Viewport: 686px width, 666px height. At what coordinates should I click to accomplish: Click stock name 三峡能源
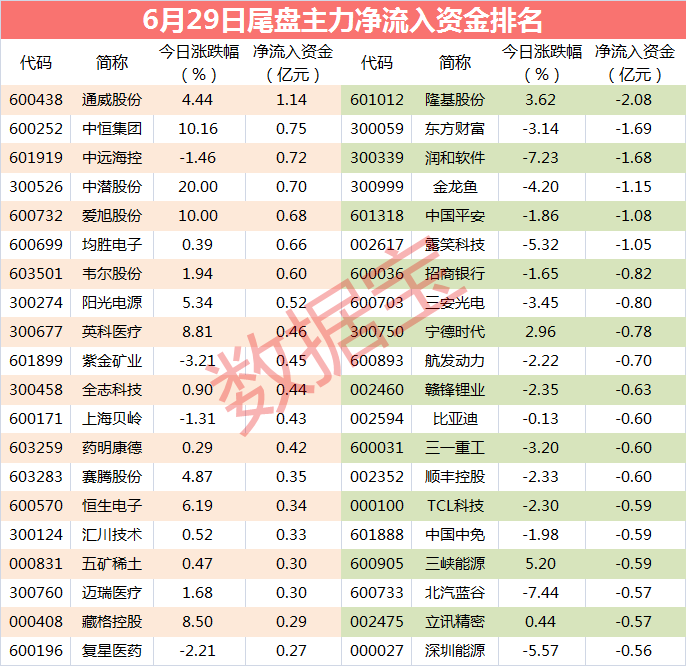pyautogui.click(x=455, y=564)
